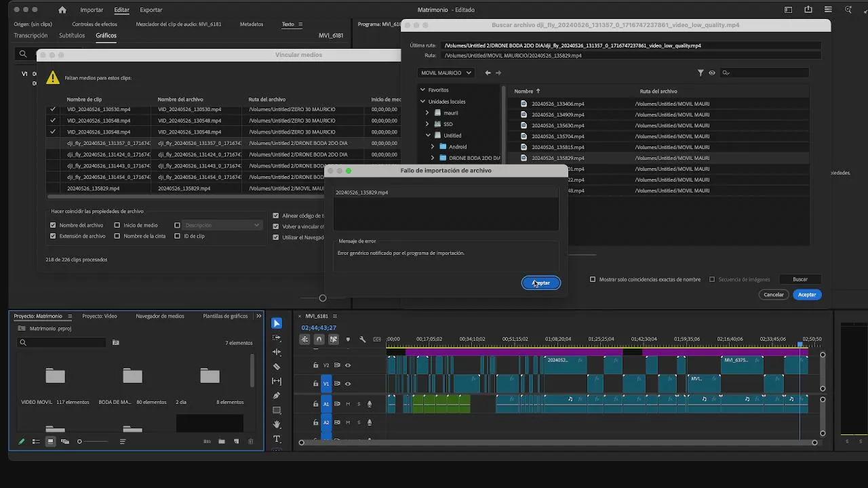Select the Razor tool
This screenshot has height=488, width=868.
click(x=277, y=367)
